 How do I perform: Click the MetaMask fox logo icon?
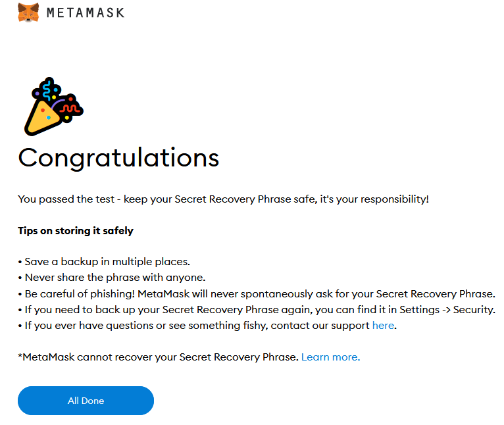click(28, 12)
